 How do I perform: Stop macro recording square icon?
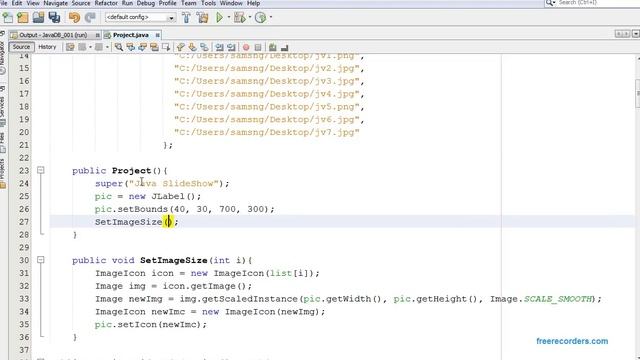point(258,47)
